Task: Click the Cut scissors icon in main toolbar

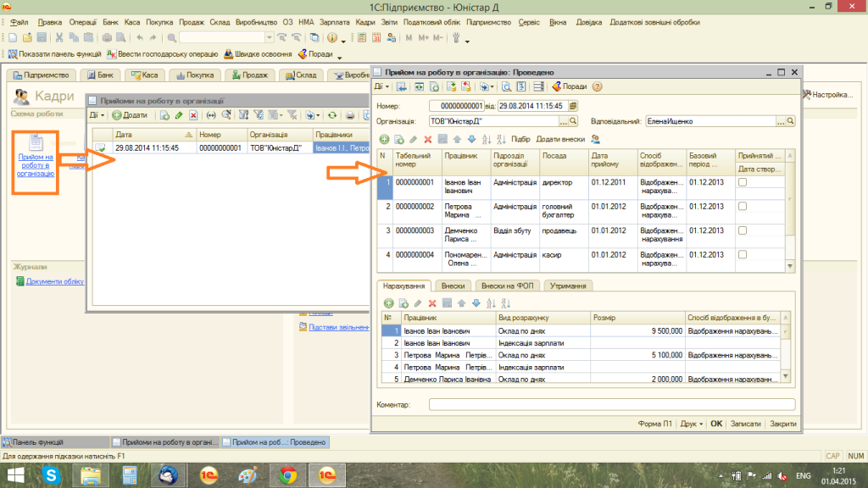Action: coord(58,37)
